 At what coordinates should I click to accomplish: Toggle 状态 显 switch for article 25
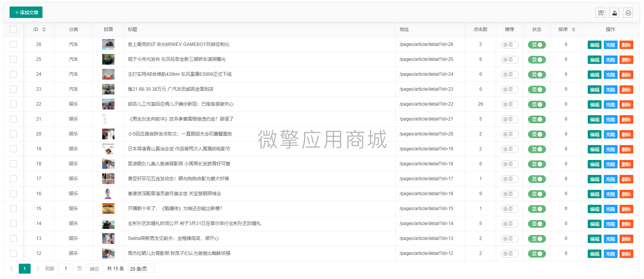537,60
